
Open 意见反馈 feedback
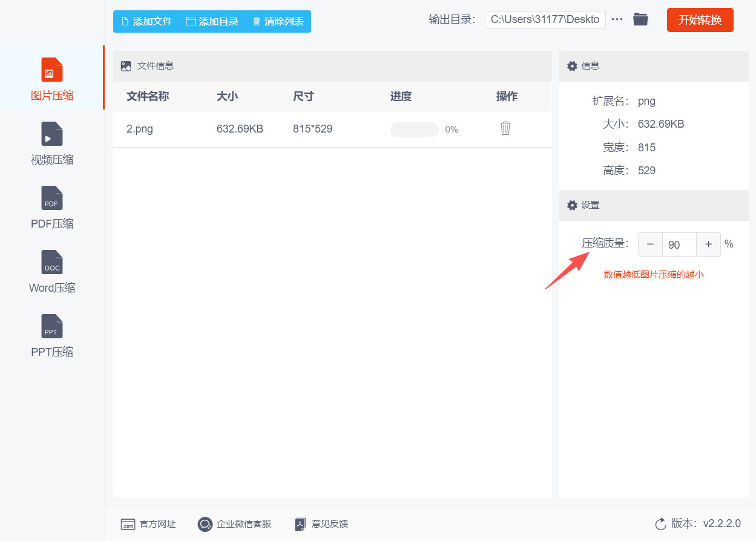[300, 524]
